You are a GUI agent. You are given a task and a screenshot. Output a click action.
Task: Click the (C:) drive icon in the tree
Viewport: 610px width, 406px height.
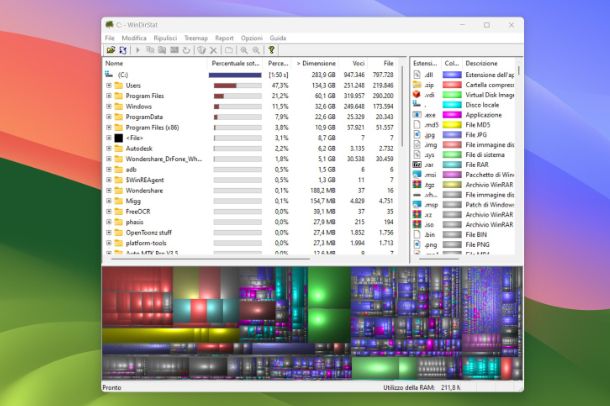point(109,74)
